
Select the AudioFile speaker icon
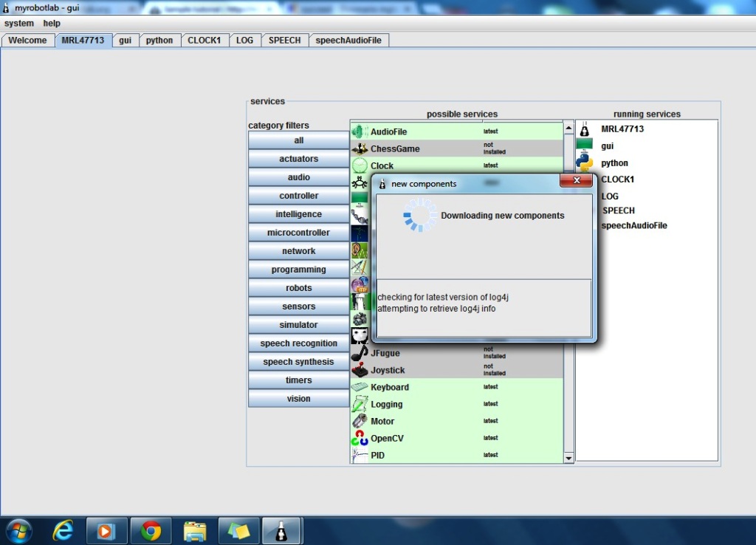[360, 131]
